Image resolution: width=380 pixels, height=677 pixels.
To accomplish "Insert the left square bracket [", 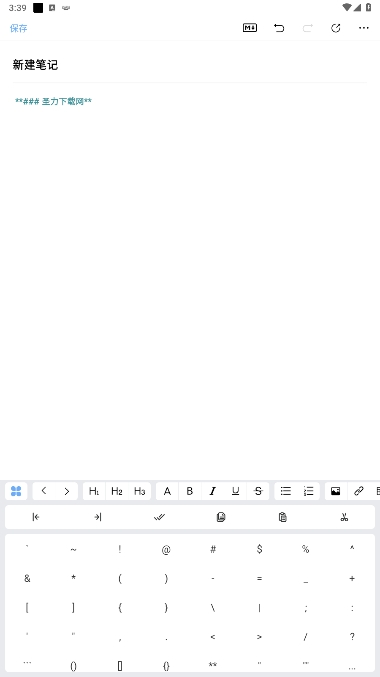I will click(27, 607).
